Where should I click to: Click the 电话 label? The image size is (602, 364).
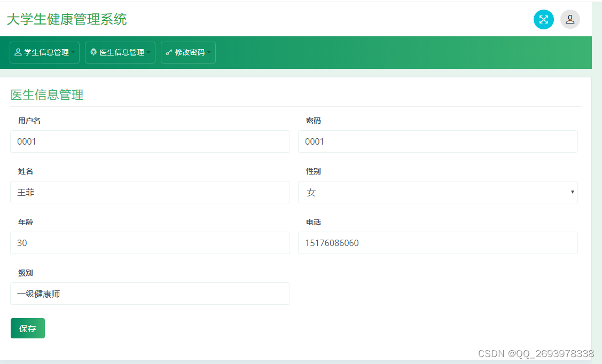click(313, 222)
